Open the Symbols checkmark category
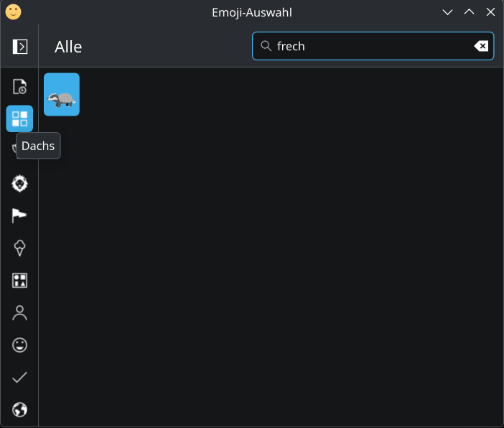Viewport: 504px width, 428px height. coord(20,378)
